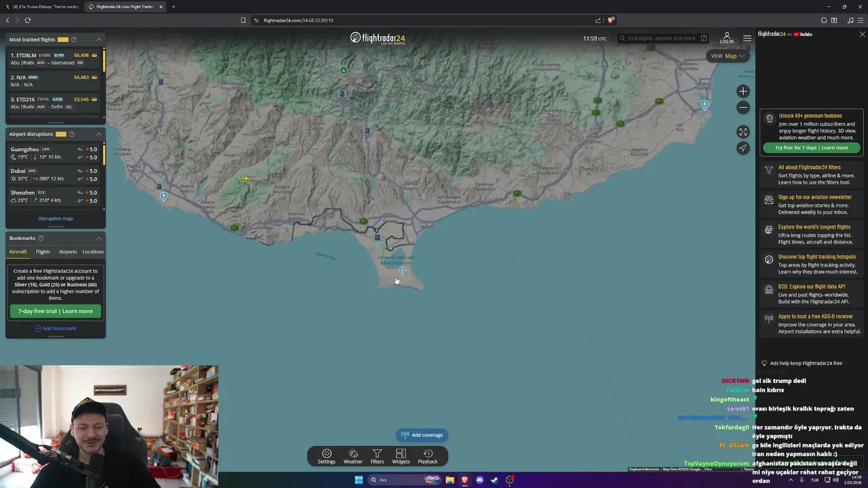Select tracked flight ETD216 Abu Dhabi–Delhi

54,102
